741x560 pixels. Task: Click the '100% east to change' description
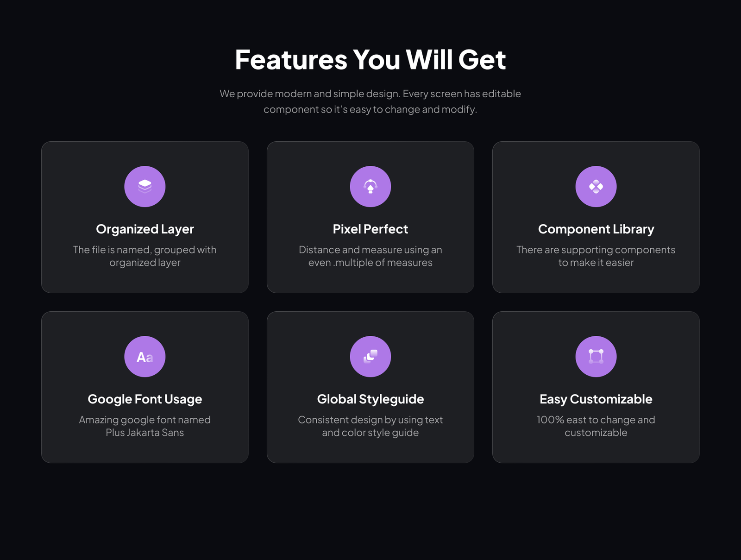(x=596, y=426)
